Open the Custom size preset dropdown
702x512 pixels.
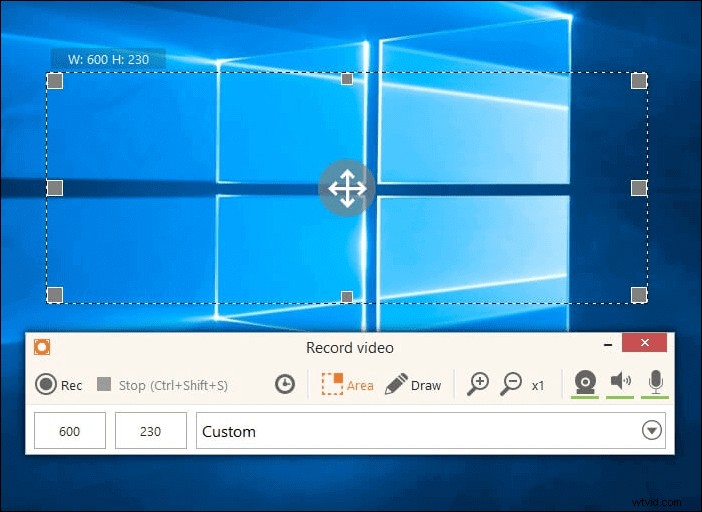431,431
